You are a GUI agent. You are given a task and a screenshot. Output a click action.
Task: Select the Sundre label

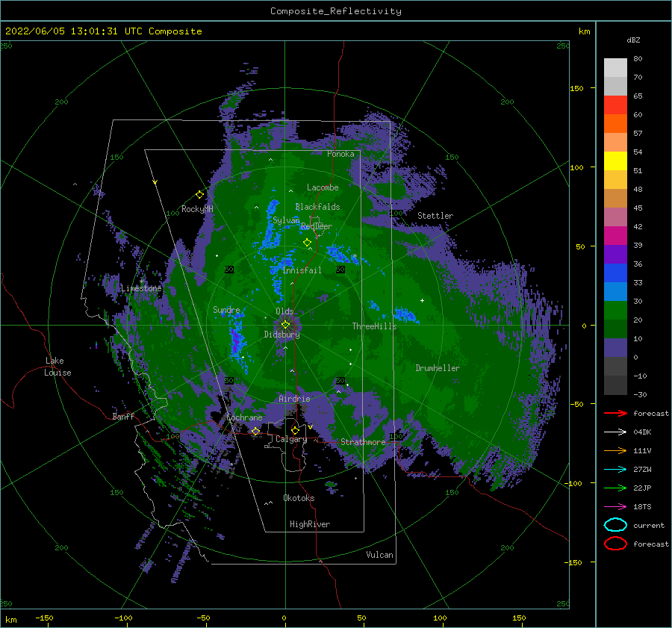coord(226,309)
